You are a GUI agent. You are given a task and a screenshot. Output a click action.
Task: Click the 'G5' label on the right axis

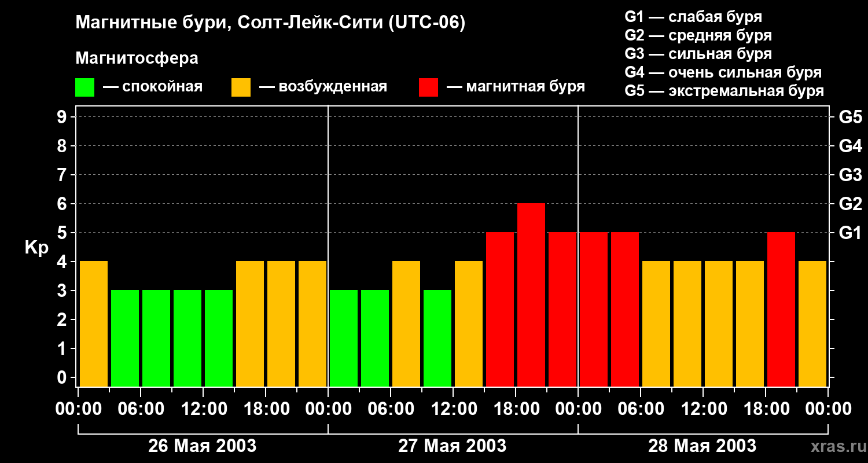click(x=850, y=117)
